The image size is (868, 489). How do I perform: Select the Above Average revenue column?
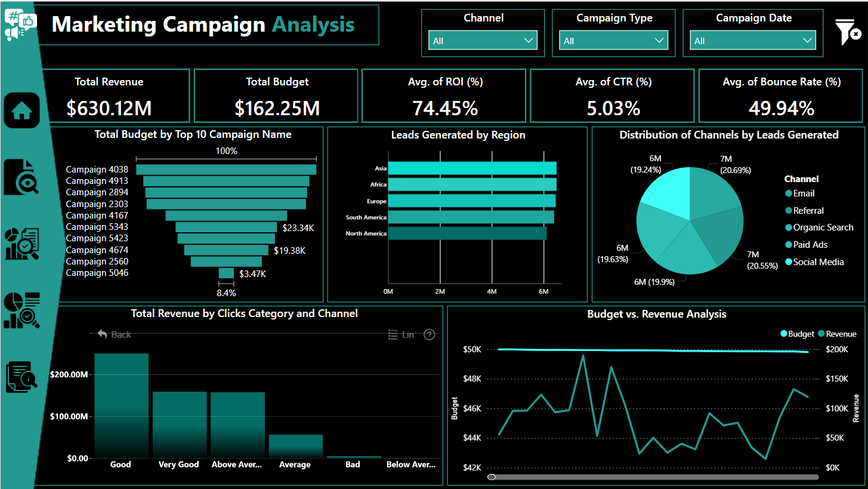pyautogui.click(x=237, y=425)
